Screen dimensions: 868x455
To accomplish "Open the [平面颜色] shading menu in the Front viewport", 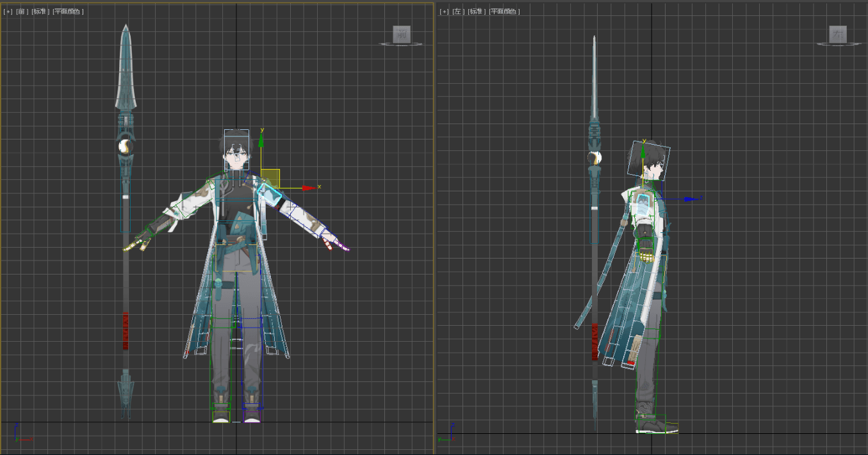I will coord(68,12).
